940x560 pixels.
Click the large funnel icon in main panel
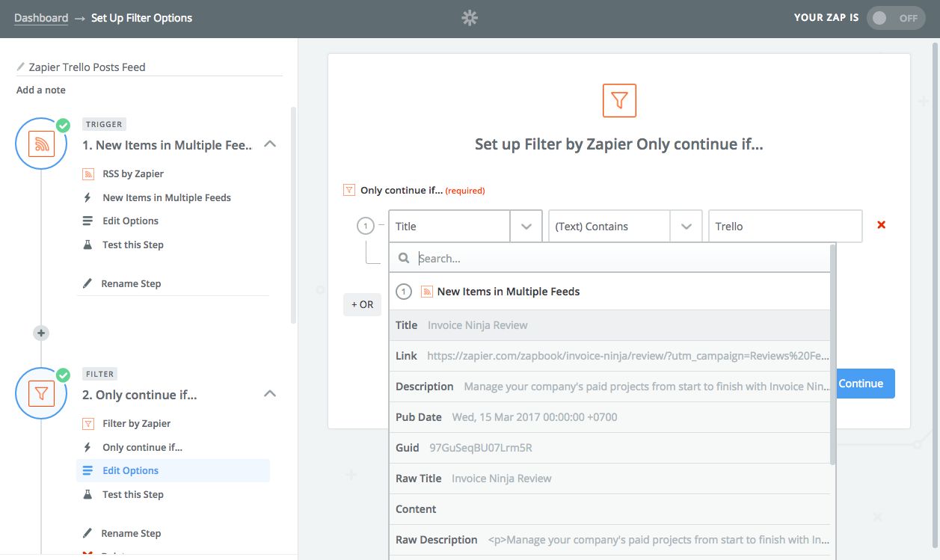(619, 100)
